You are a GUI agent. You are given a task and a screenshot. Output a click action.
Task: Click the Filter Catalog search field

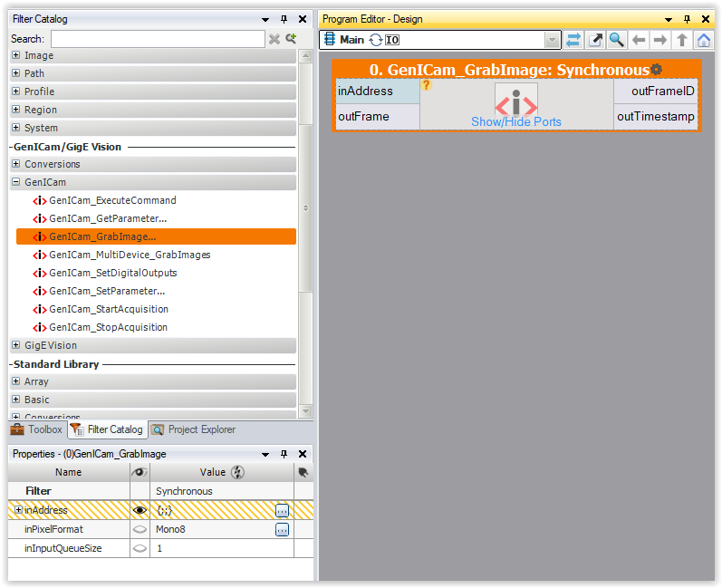tap(158, 39)
